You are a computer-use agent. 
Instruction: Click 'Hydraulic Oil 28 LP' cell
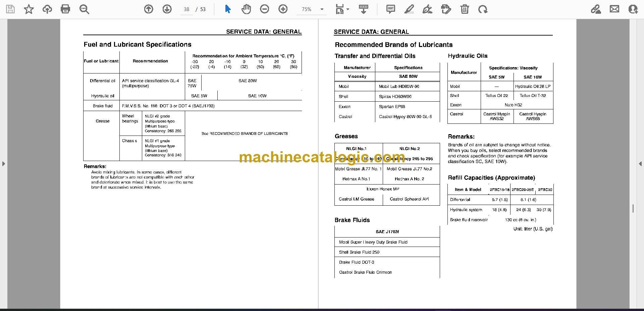click(x=533, y=87)
